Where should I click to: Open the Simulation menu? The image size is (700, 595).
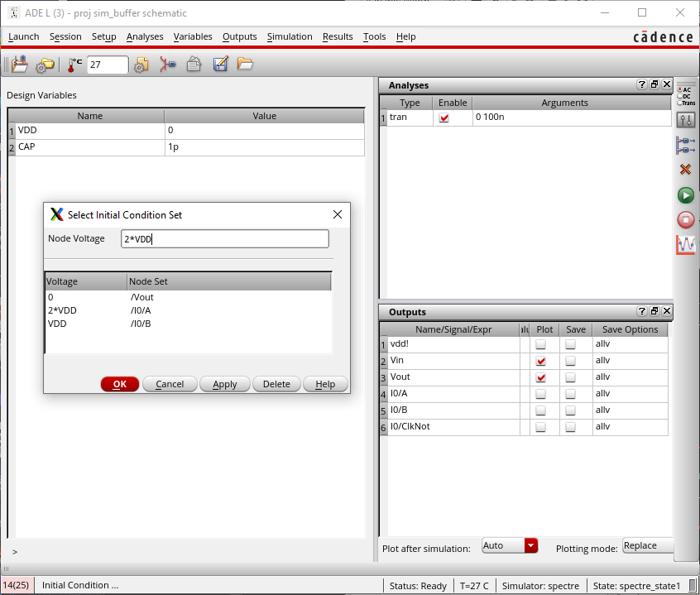pos(290,36)
